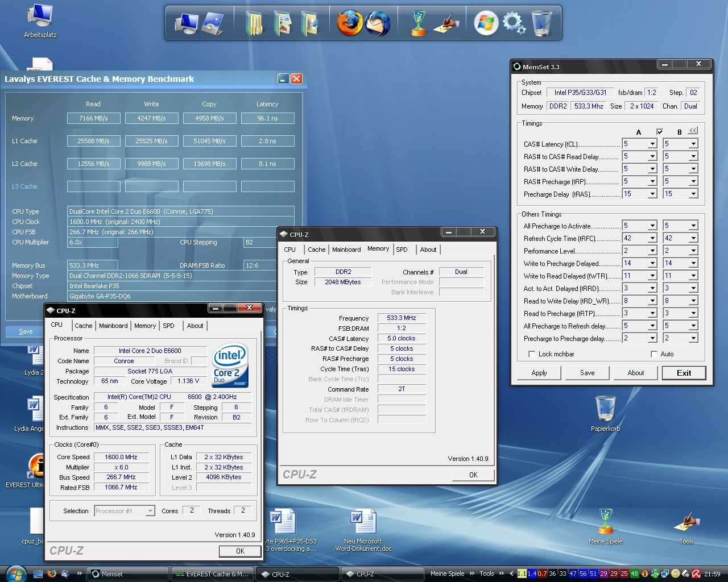The width and height of the screenshot is (728, 582).
Task: Click the network monitors tray icon
Action: coord(665,573)
